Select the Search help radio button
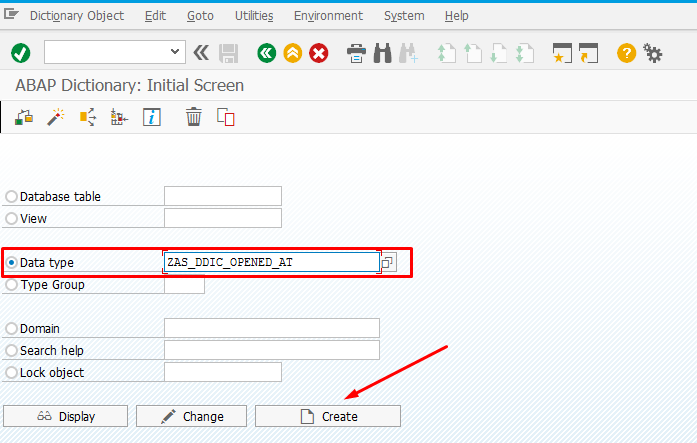Image resolution: width=697 pixels, height=443 pixels. pyautogui.click(x=11, y=351)
